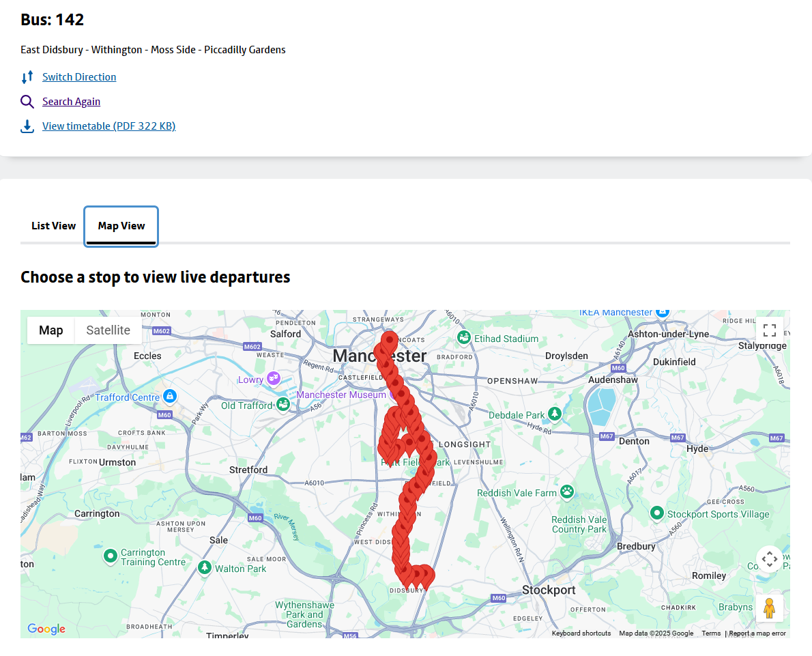This screenshot has width=812, height=656.
Task: Click the Switch Direction arrows icon
Action: pos(27,77)
